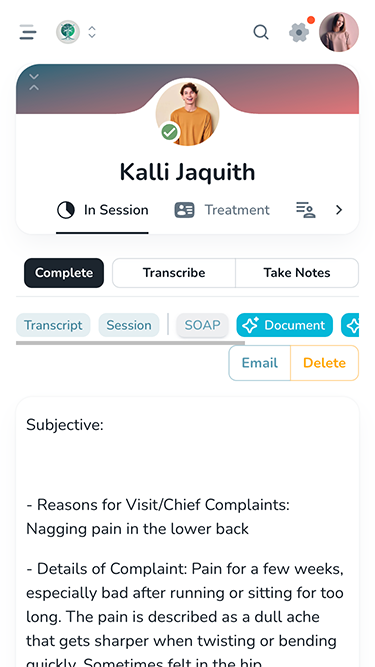The height and width of the screenshot is (667, 375).
Task: Open search with the magnifier icon
Action: (x=261, y=32)
